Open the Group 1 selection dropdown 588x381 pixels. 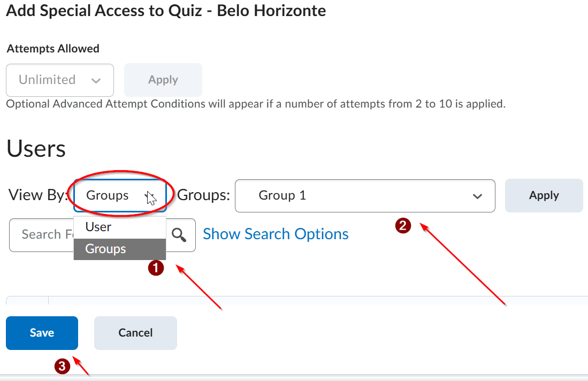point(365,196)
